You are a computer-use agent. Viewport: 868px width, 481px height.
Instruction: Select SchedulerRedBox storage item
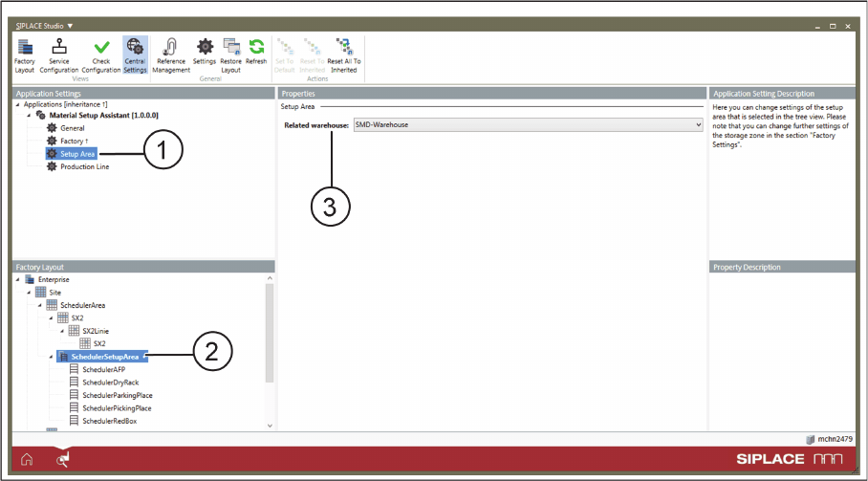[110, 421]
